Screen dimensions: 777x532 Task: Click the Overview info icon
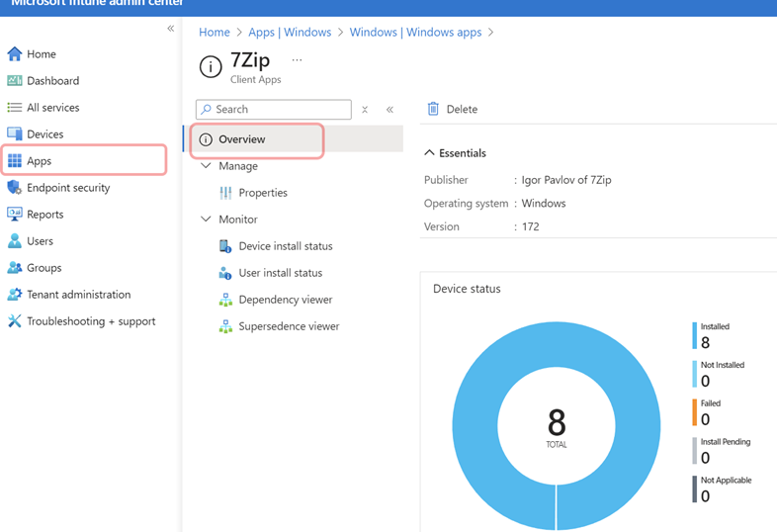click(x=206, y=139)
